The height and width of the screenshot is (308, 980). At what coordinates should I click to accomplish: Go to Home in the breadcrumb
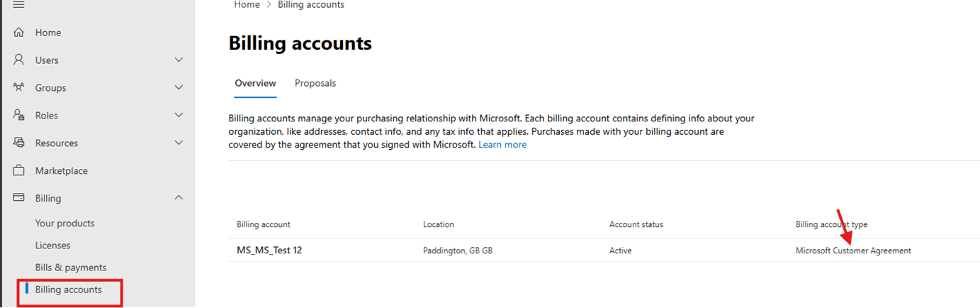coord(247,5)
